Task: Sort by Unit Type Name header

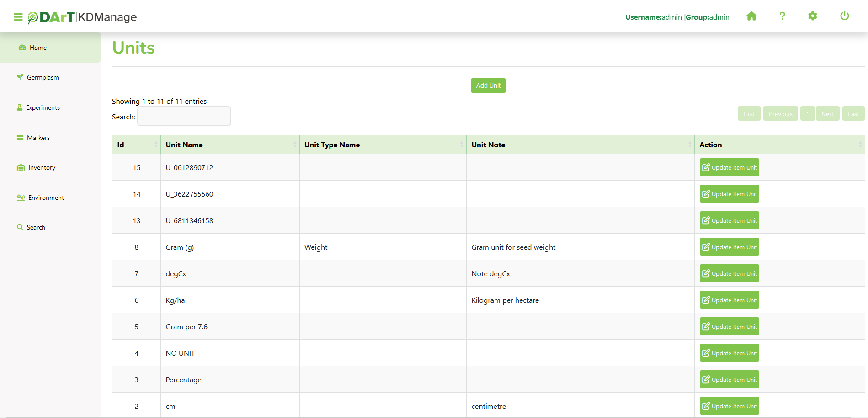Action: [383, 145]
